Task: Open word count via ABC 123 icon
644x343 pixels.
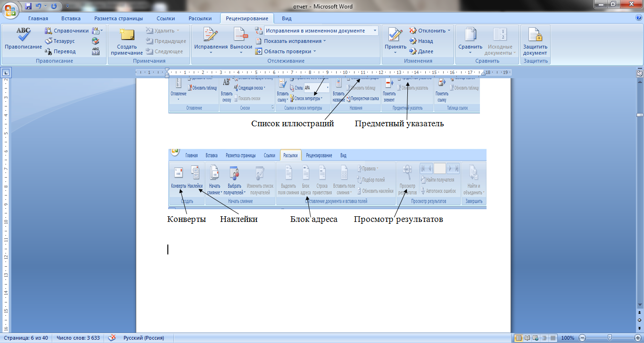Action: (96, 51)
